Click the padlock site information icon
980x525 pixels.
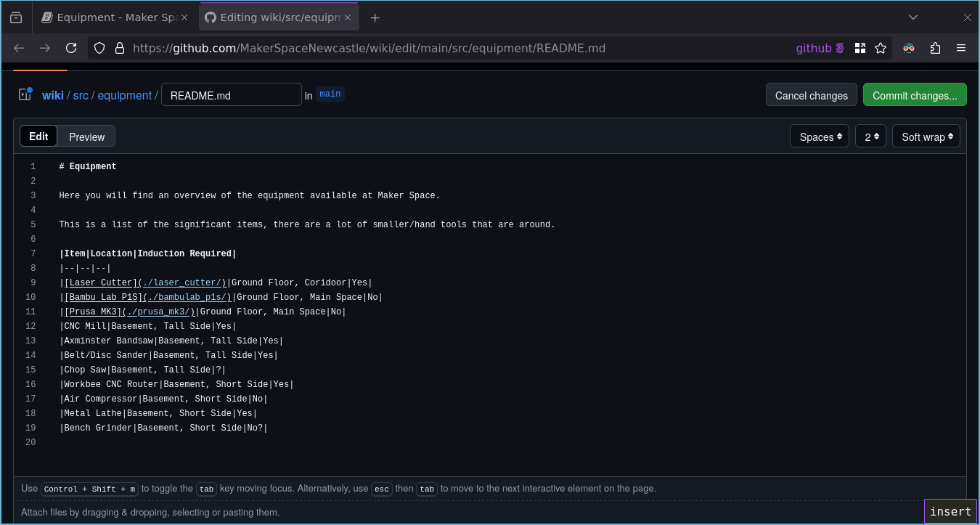tap(118, 48)
